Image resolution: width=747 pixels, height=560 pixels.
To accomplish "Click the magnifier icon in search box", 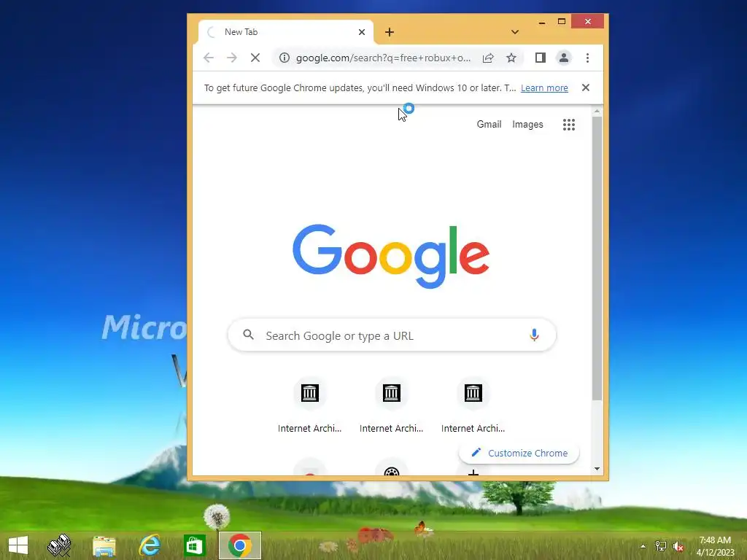I will coord(248,335).
